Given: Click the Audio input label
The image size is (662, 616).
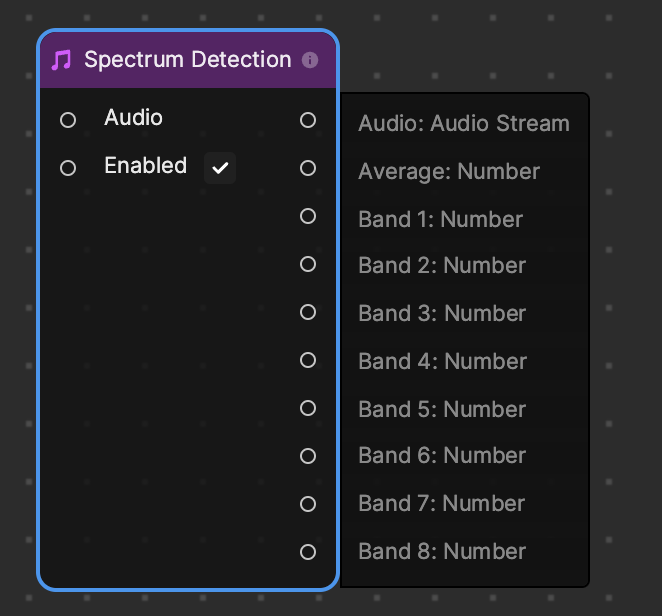Looking at the screenshot, I should tap(133, 117).
